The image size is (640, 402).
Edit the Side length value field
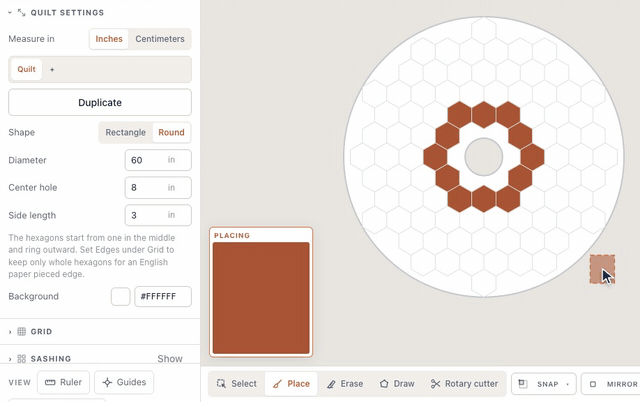(x=158, y=215)
